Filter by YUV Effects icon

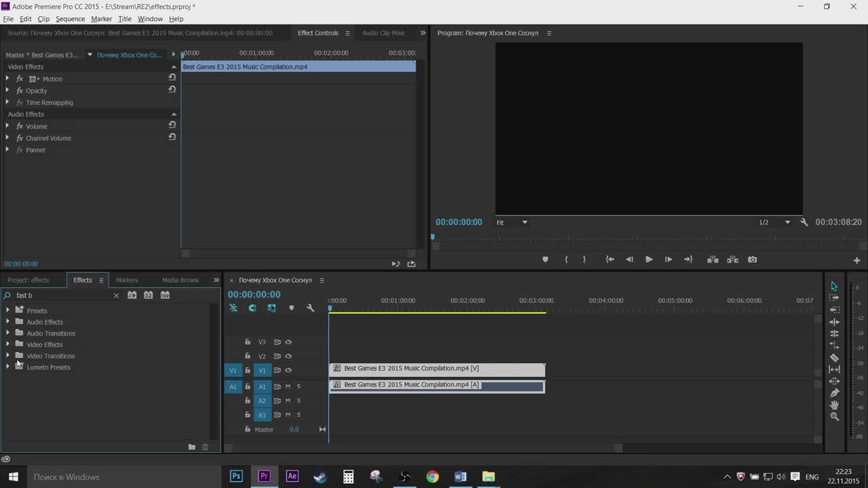click(x=165, y=295)
